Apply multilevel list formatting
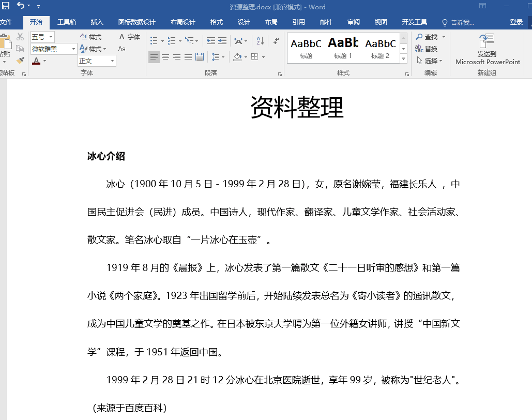Viewport: 532px width, 420px height. click(x=189, y=41)
